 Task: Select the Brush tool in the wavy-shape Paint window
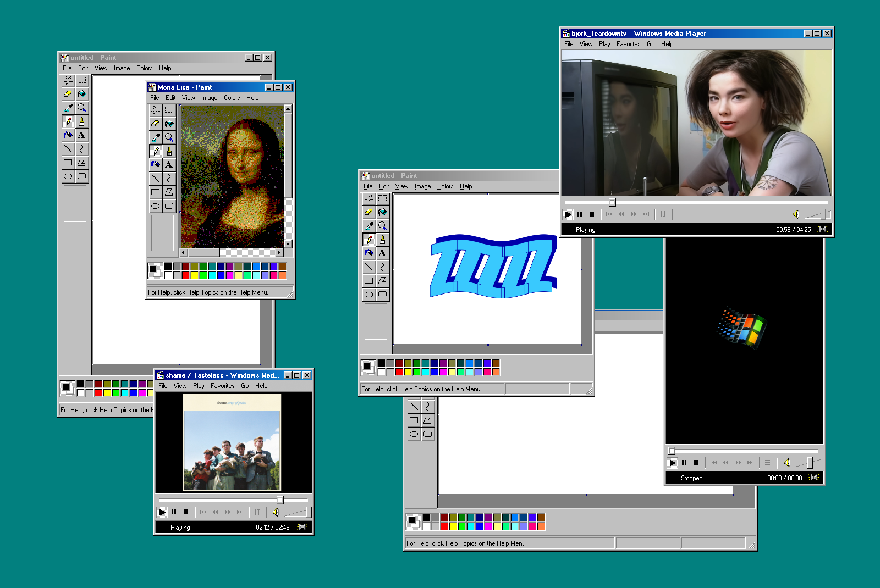click(382, 240)
